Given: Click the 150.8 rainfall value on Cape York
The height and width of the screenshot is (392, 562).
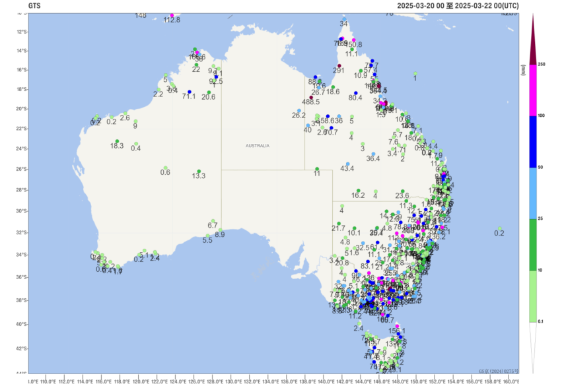Looking at the screenshot, I should (x=353, y=44).
